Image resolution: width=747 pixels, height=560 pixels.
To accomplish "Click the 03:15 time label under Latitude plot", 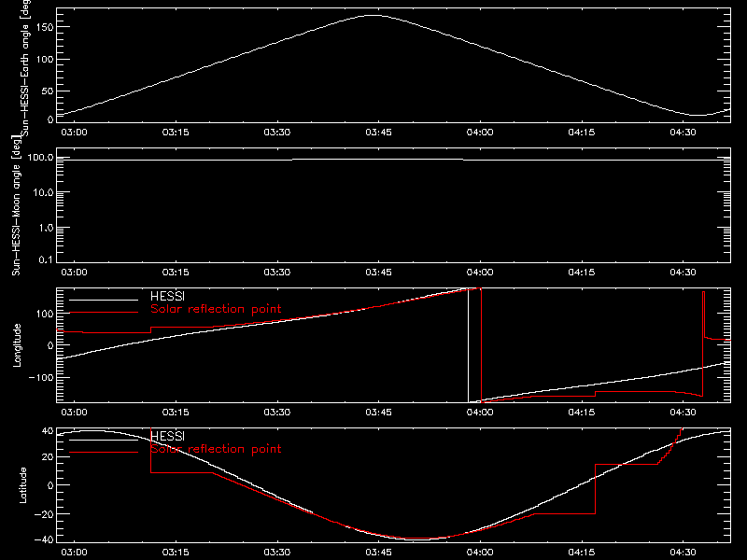I will pyautogui.click(x=176, y=553).
